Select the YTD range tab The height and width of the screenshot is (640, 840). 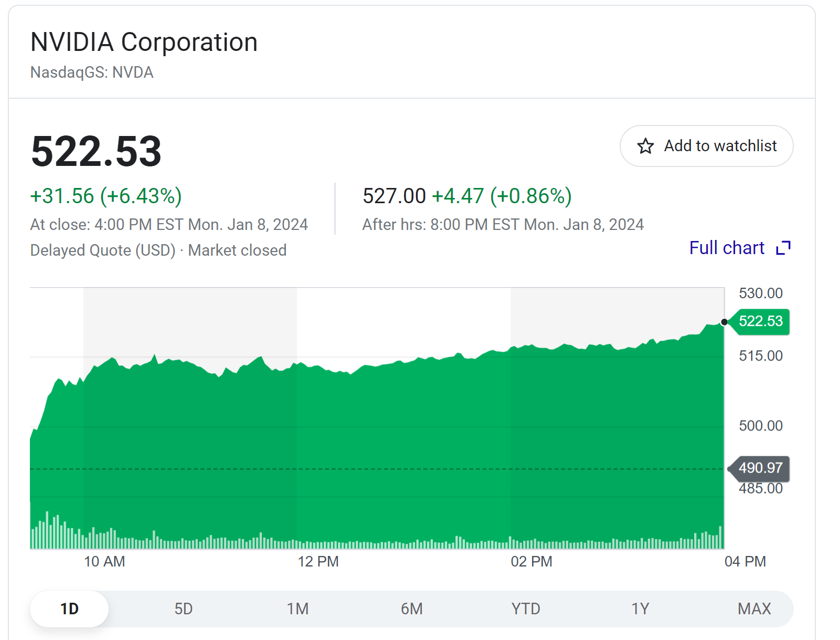point(526,608)
